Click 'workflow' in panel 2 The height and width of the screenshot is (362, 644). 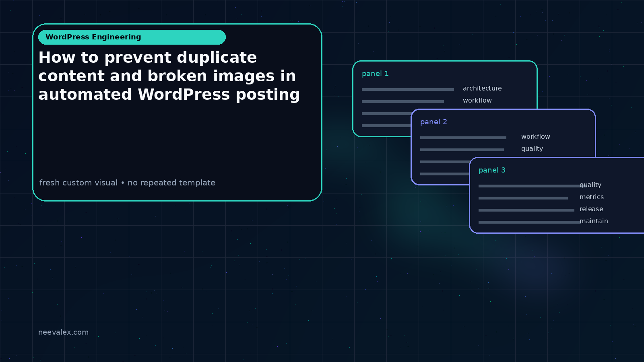click(x=536, y=136)
